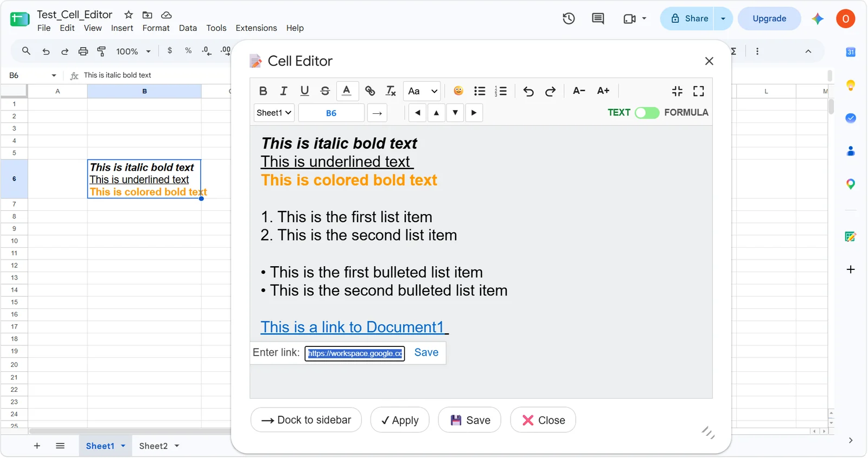Open the Format menu
Image resolution: width=868 pixels, height=458 pixels.
[156, 28]
